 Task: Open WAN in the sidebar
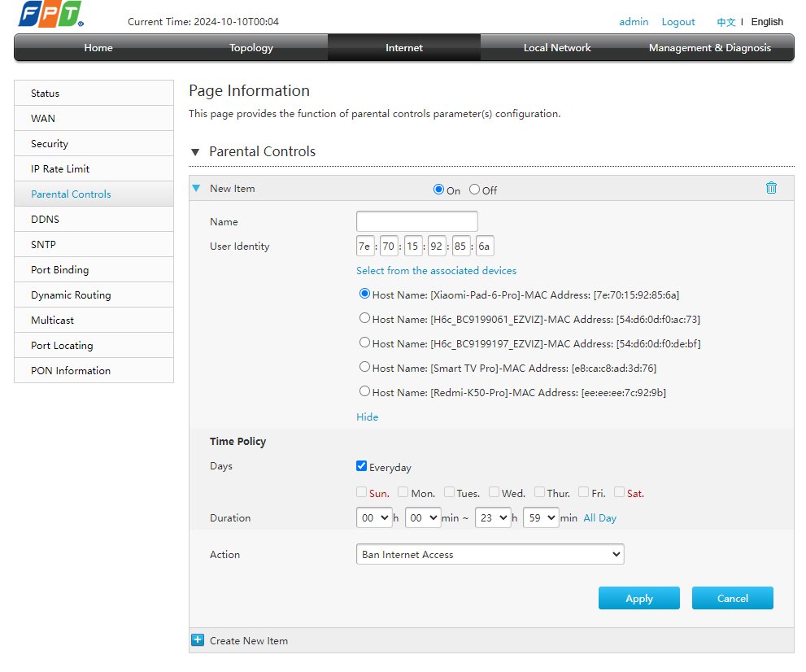coord(94,118)
